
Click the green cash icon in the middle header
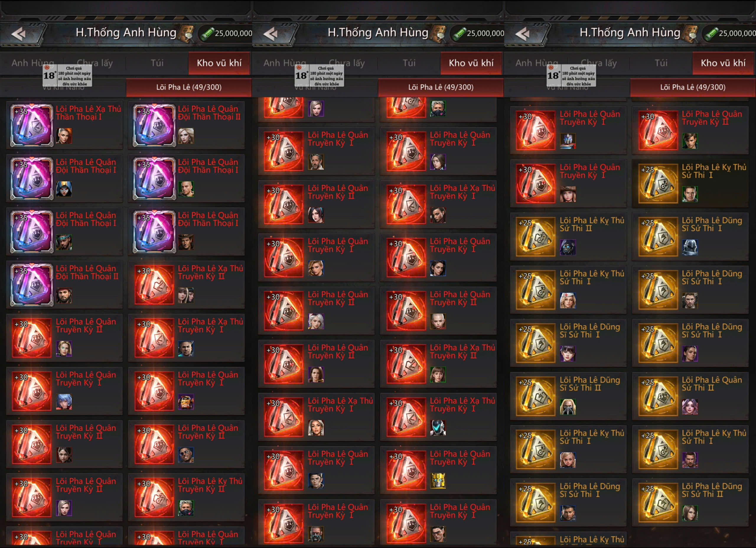[459, 33]
